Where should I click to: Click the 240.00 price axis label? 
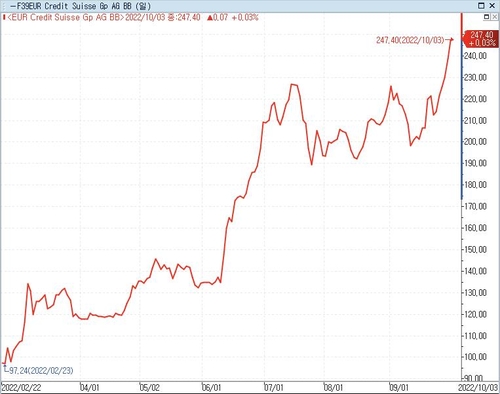click(475, 56)
